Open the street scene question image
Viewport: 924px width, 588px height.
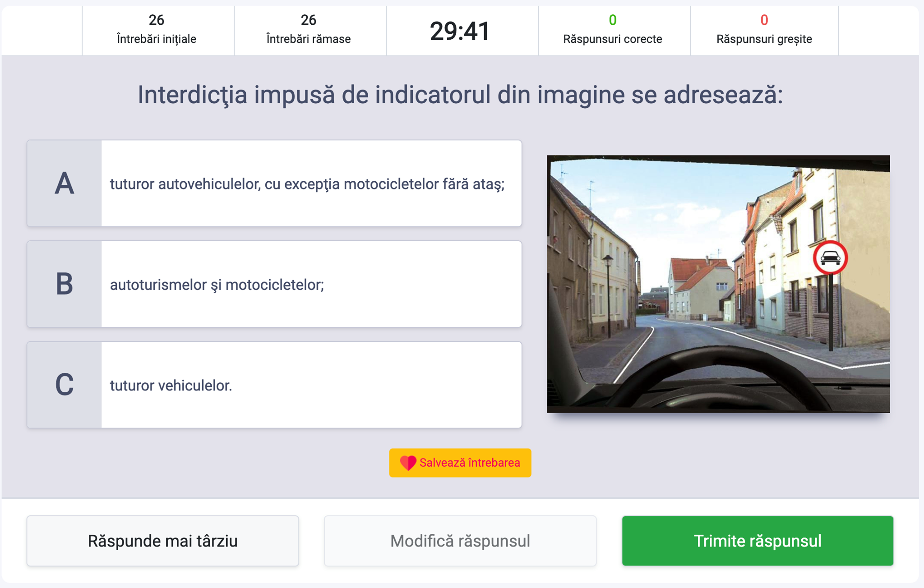coord(718,284)
